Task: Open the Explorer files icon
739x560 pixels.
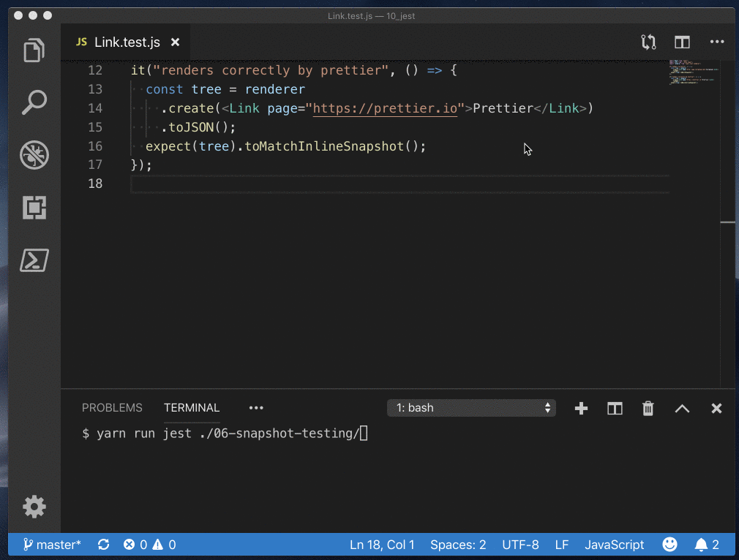Action: click(x=34, y=51)
